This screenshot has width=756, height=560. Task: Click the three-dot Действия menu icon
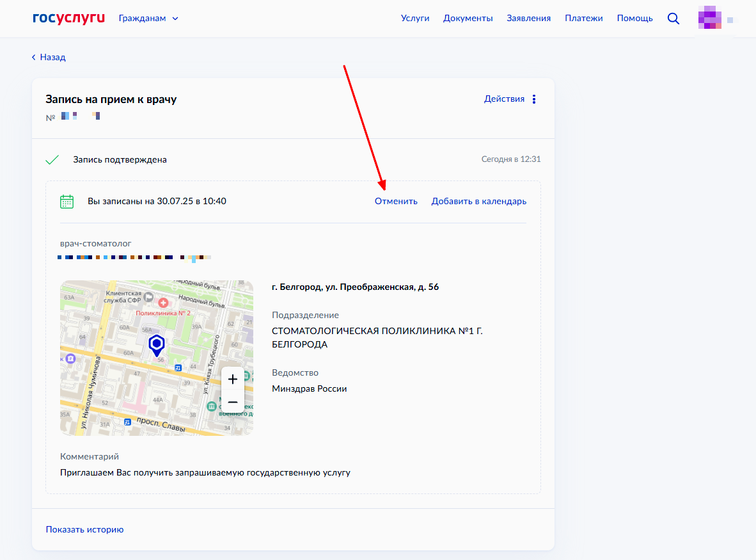pos(535,99)
